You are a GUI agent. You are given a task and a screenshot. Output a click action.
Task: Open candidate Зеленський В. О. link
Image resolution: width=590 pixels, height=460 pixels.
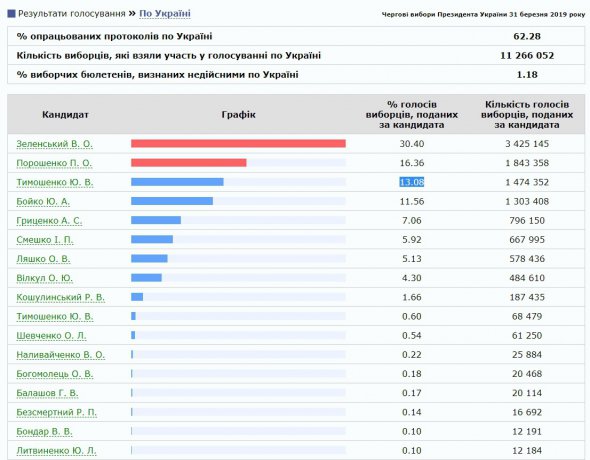(x=54, y=144)
